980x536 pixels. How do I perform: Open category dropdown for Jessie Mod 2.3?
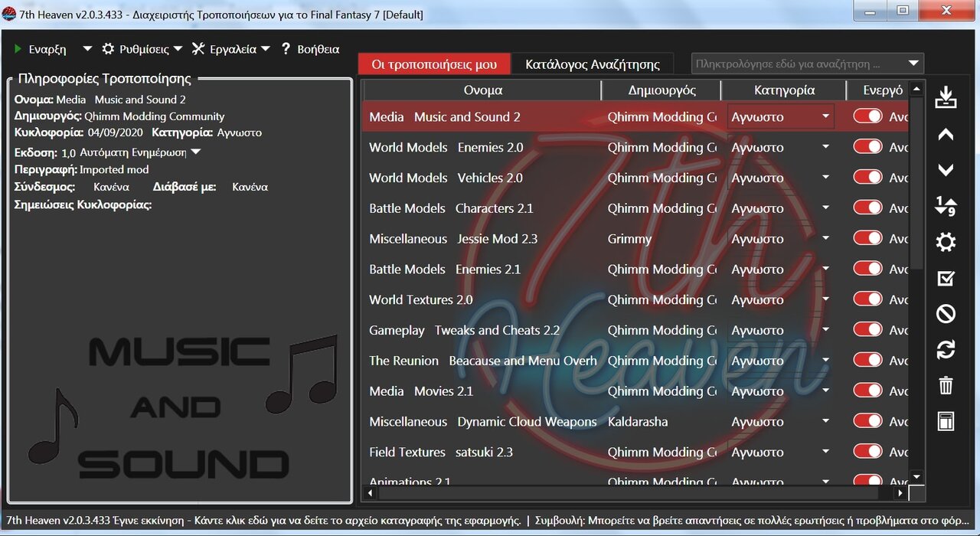pyautogui.click(x=825, y=239)
